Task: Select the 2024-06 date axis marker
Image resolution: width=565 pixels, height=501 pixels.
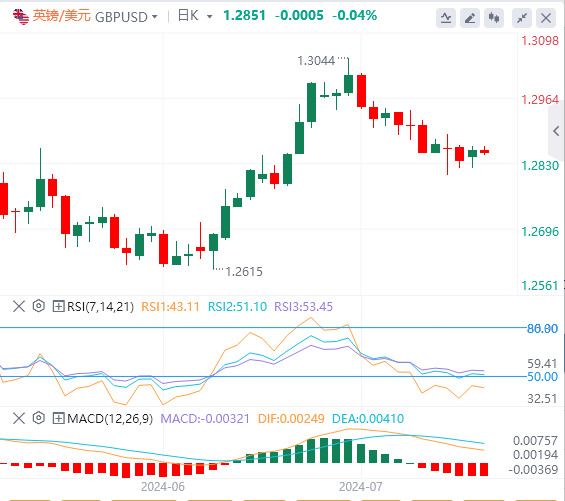Action: click(163, 487)
